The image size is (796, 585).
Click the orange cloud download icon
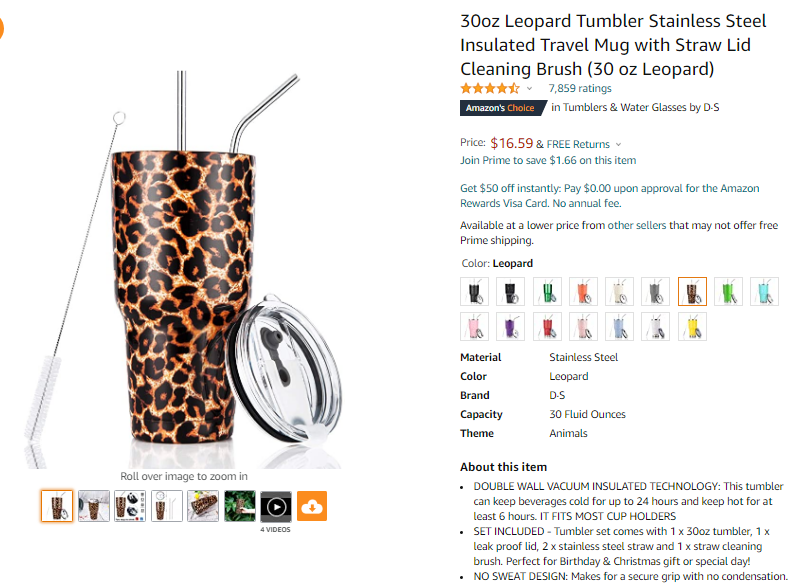311,507
